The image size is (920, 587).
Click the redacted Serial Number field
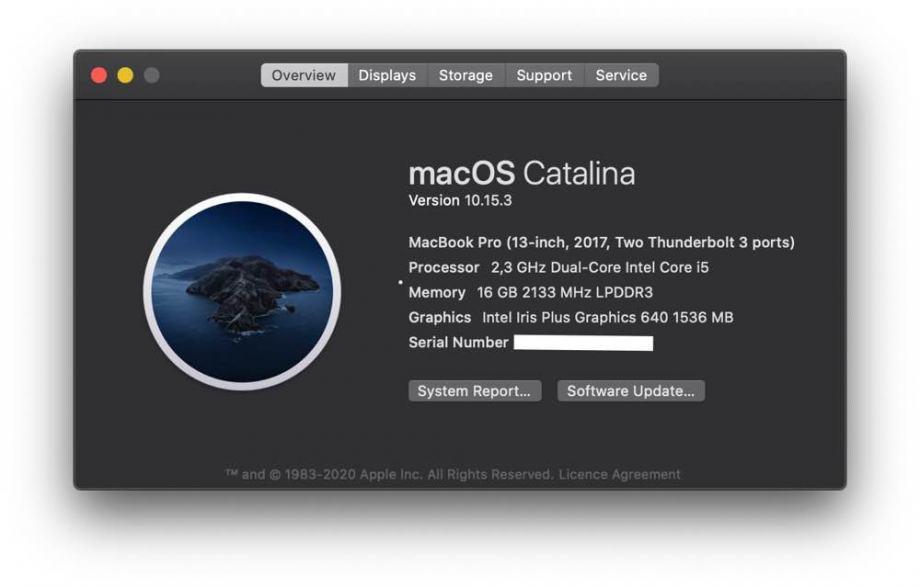tap(583, 343)
